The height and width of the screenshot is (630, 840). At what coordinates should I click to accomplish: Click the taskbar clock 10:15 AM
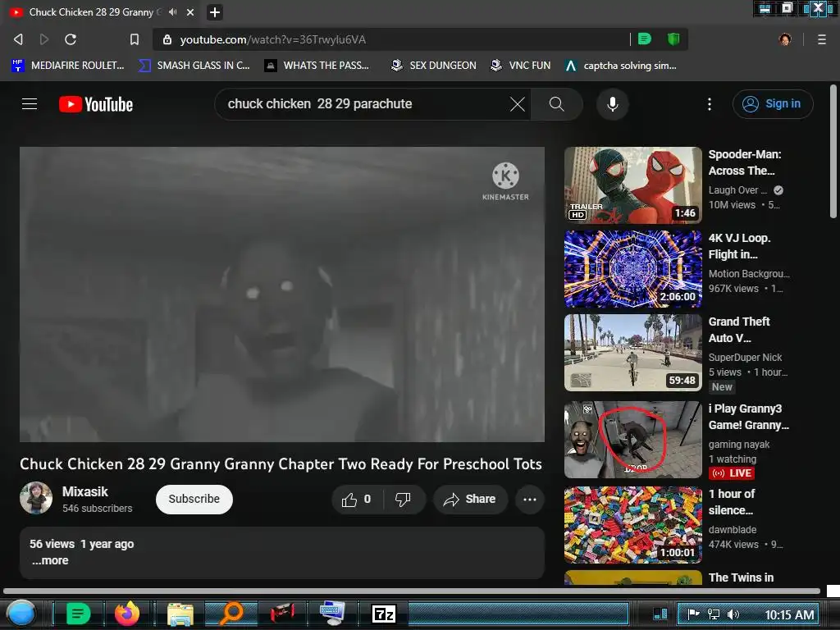point(789,614)
